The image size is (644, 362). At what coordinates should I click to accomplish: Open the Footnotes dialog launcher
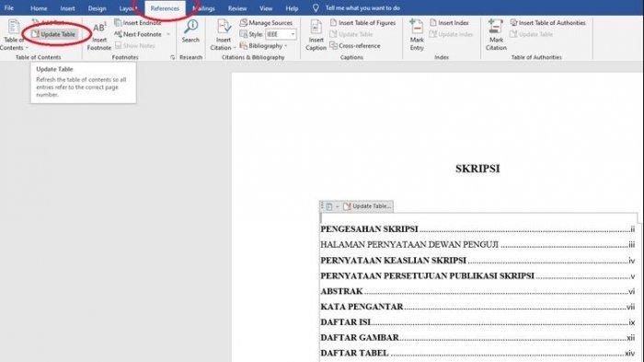[x=173, y=58]
